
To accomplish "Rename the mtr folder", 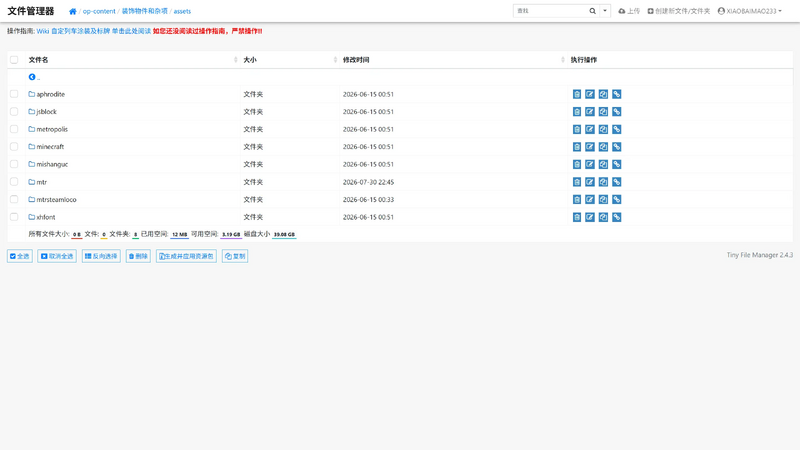I will click(590, 182).
